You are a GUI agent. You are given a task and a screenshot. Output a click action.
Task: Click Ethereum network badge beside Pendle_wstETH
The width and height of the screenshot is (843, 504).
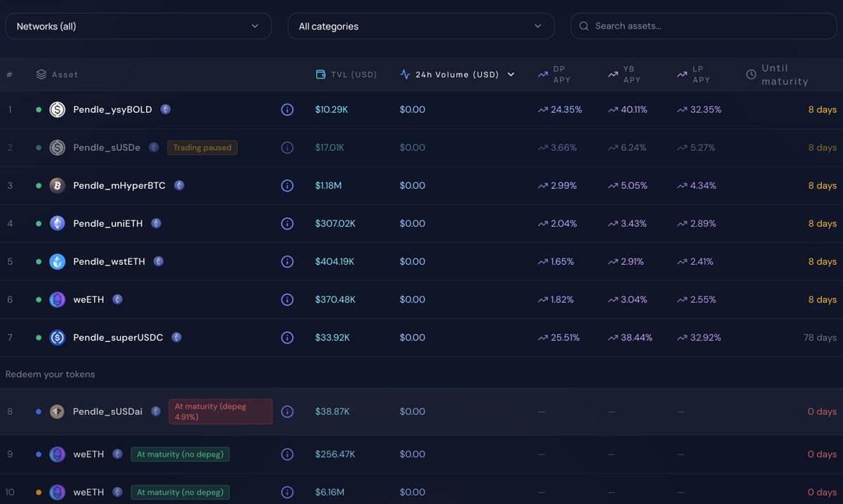[x=159, y=261]
